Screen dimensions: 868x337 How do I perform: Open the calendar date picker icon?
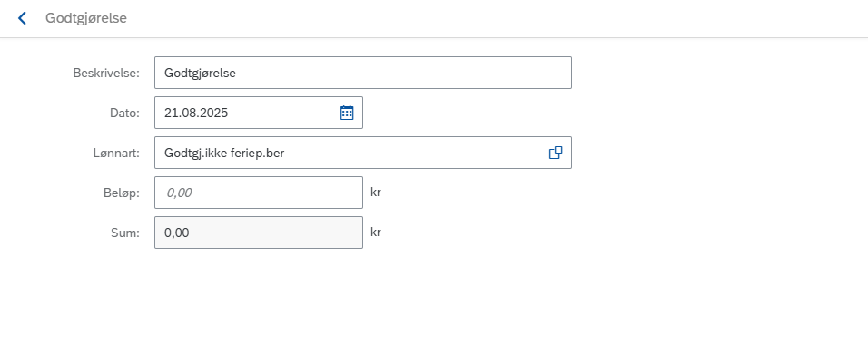pos(347,113)
